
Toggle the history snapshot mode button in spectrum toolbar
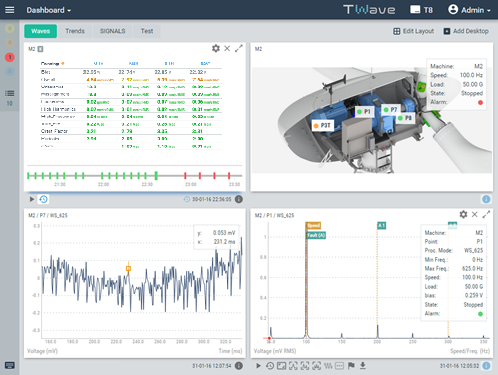pos(270,366)
